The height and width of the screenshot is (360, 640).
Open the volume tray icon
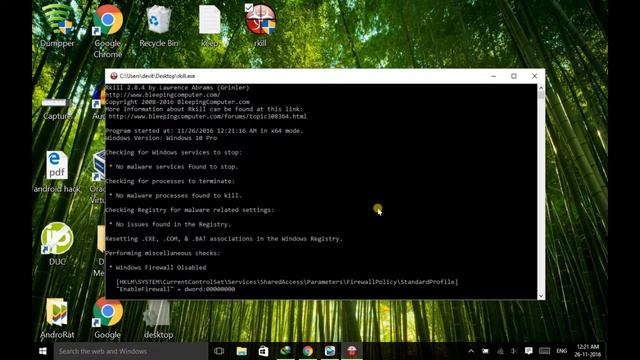[x=514, y=351]
